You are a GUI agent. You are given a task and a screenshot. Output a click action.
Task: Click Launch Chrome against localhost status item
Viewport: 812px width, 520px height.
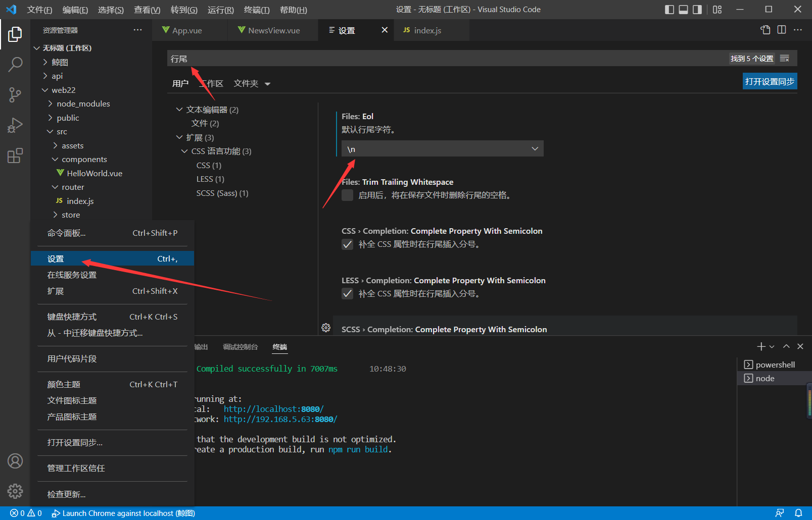[123, 513]
